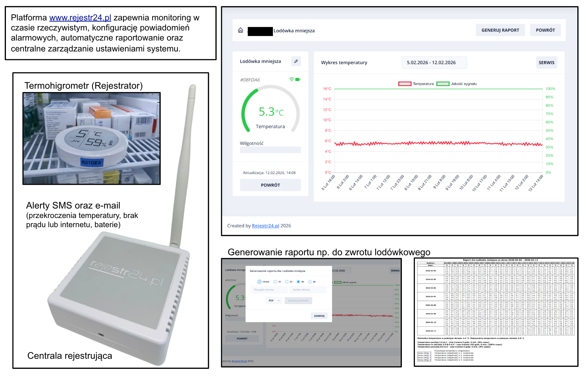Click the pencil edit icon beside Lodówka mniejsza
This screenshot has width=588, height=378.
[x=296, y=61]
